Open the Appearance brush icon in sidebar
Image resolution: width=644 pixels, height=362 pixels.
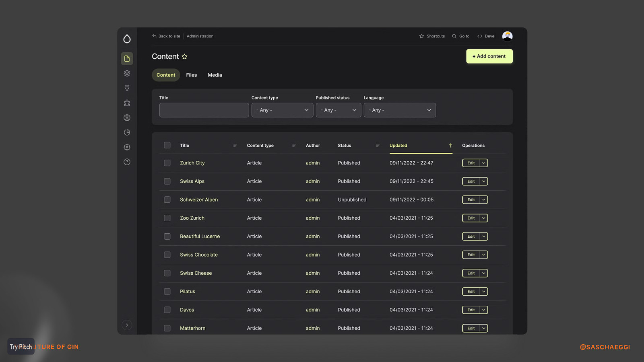click(x=127, y=88)
